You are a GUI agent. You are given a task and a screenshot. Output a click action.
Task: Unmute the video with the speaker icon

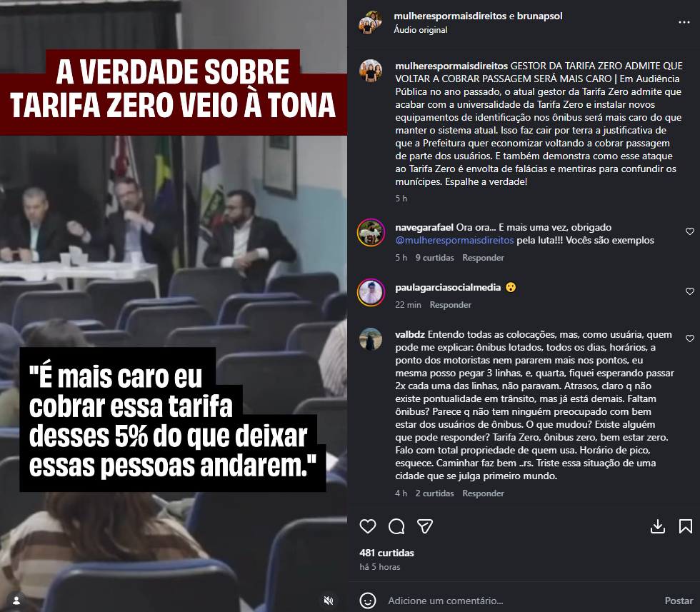pos(329,600)
